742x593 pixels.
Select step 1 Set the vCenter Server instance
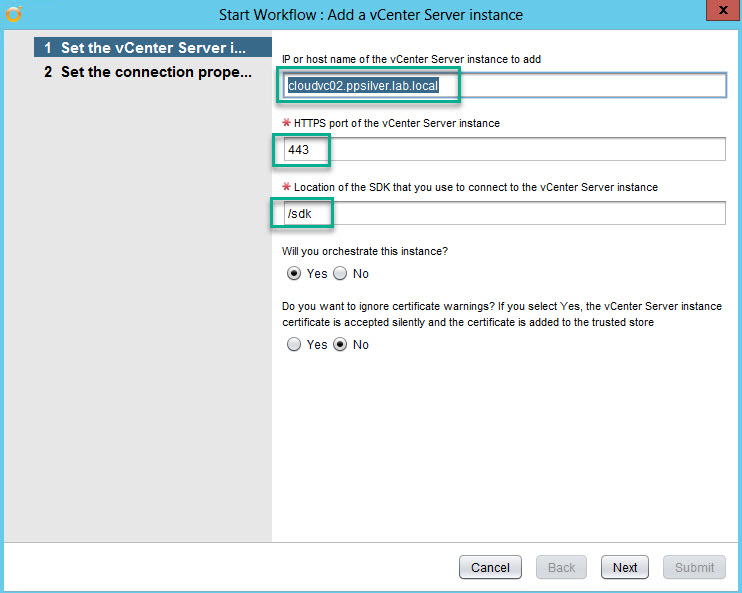pyautogui.click(x=153, y=47)
